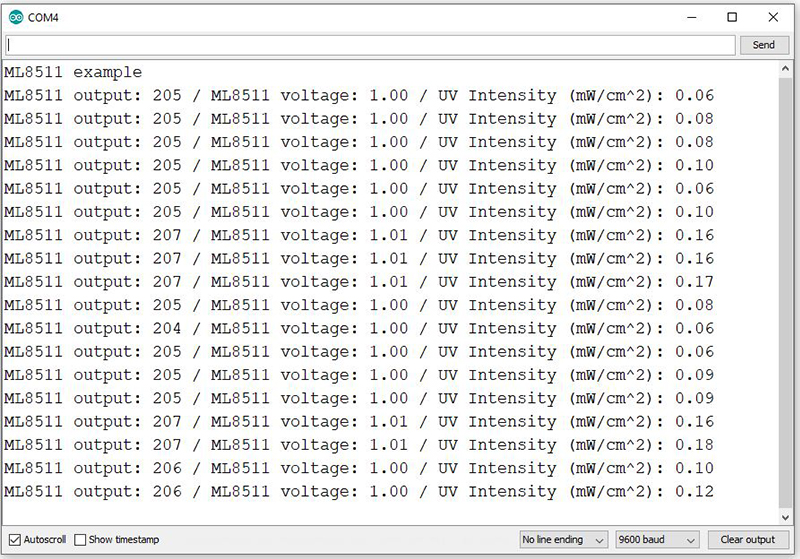Click the Send button
Image resolution: width=800 pixels, height=559 pixels.
[x=763, y=45]
